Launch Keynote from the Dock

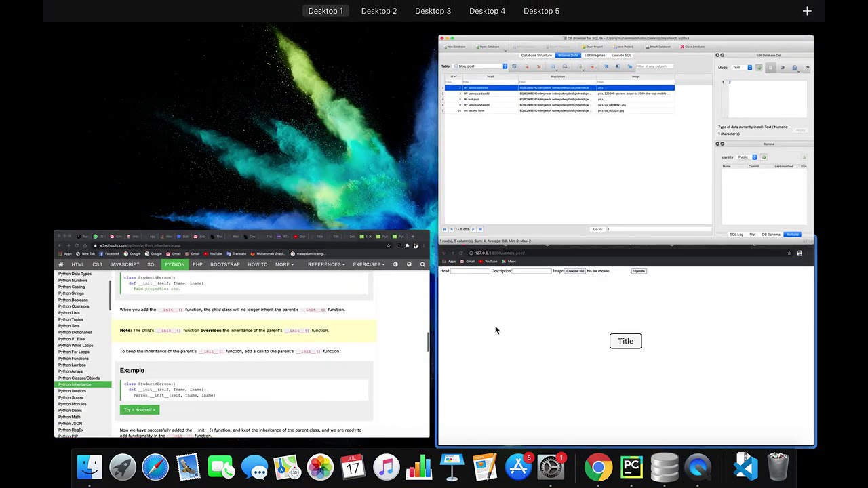[x=452, y=467]
